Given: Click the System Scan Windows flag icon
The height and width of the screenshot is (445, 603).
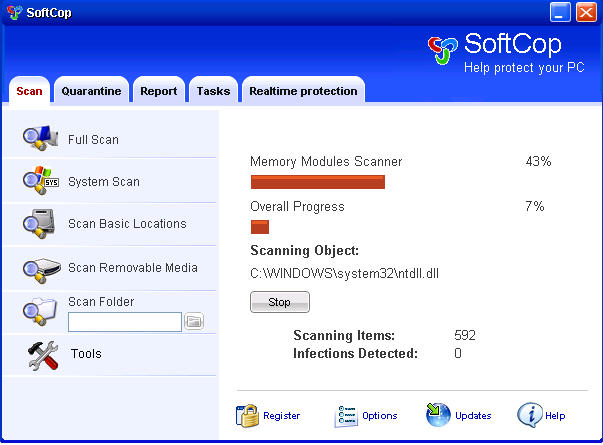Looking at the screenshot, I should pos(41,180).
